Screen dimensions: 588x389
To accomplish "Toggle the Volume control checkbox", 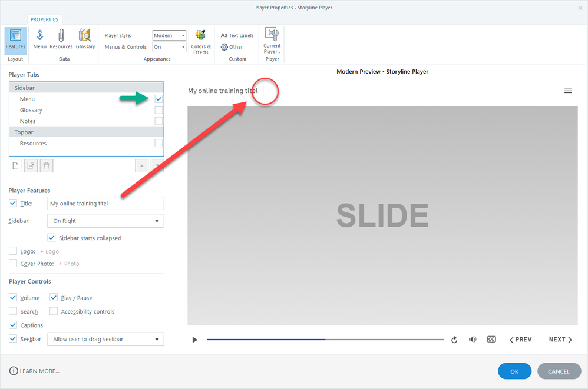I will click(13, 297).
